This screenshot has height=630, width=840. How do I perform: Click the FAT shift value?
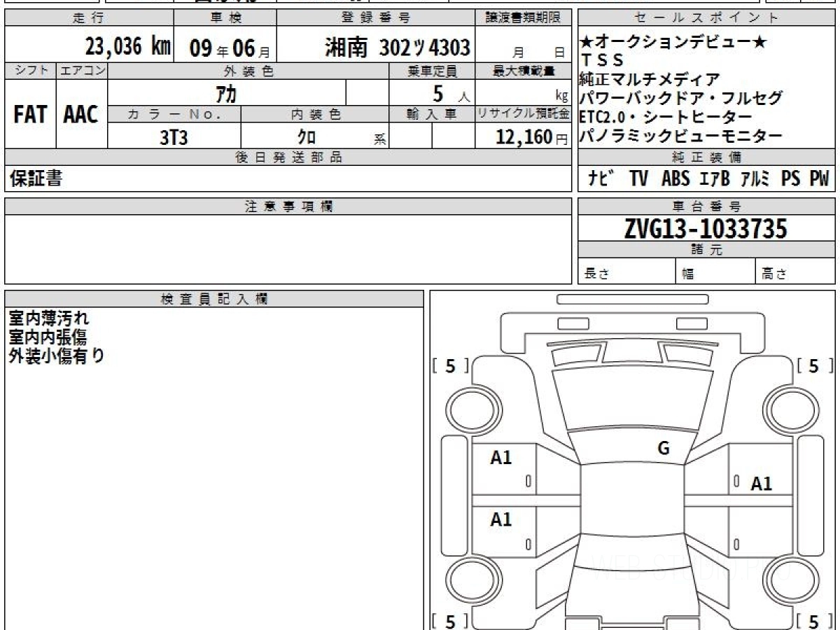click(x=30, y=115)
